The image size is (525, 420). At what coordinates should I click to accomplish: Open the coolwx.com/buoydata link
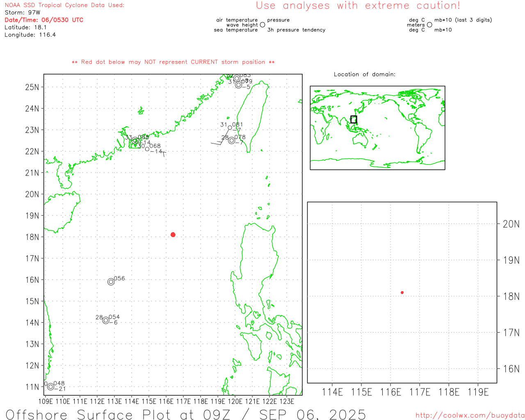pos(470,415)
